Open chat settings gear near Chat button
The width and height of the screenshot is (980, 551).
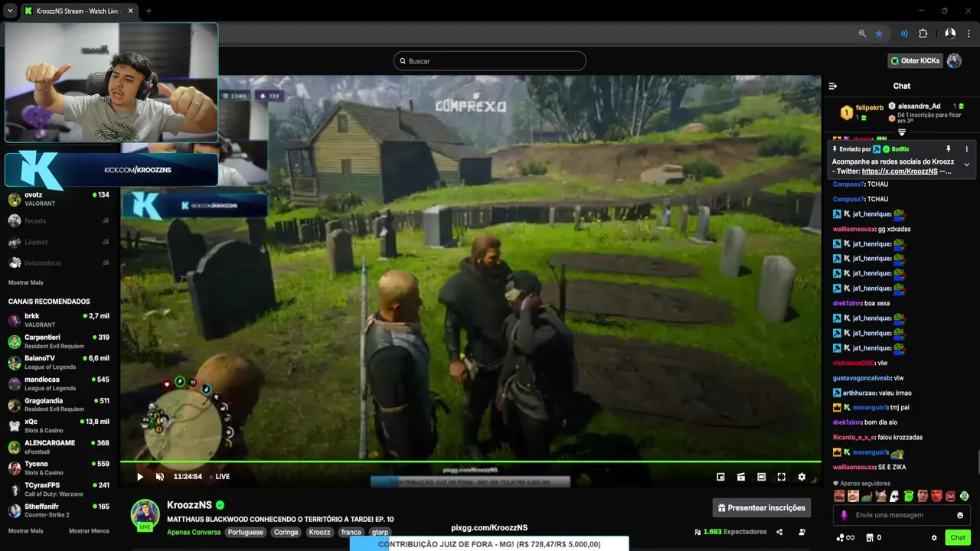coord(935,537)
